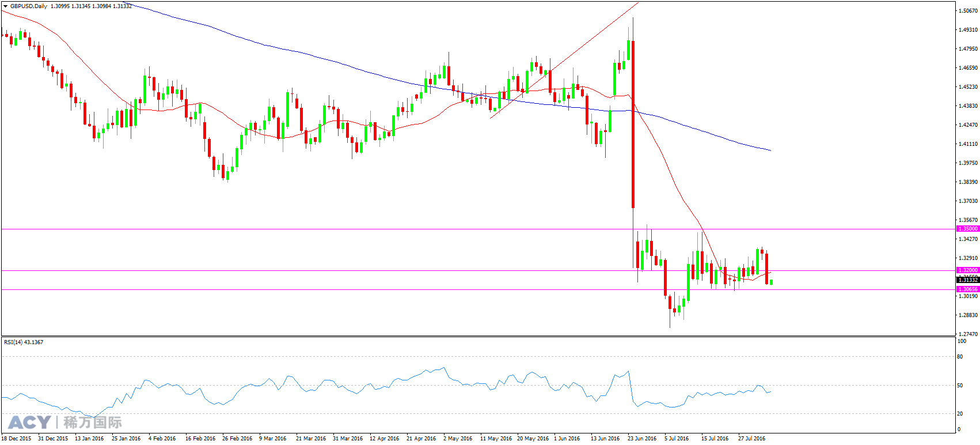Click the 1.28830 price axis label
The image size is (980, 445).
coord(968,315)
